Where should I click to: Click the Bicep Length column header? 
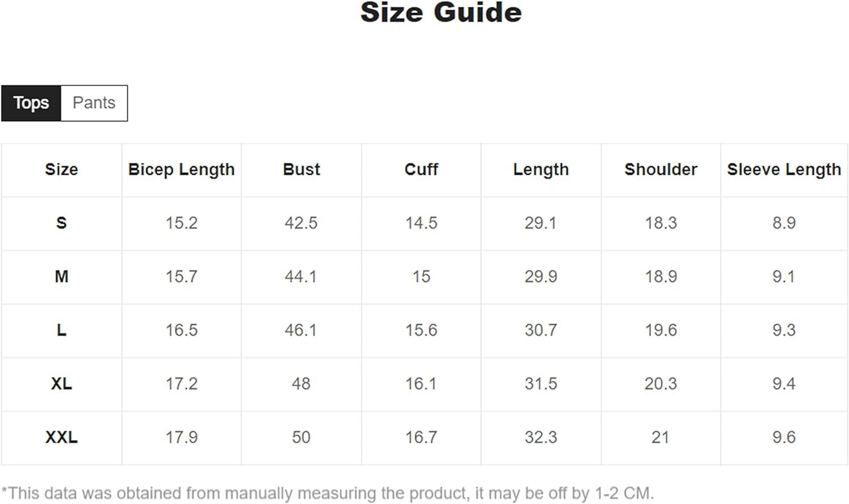coord(181,169)
